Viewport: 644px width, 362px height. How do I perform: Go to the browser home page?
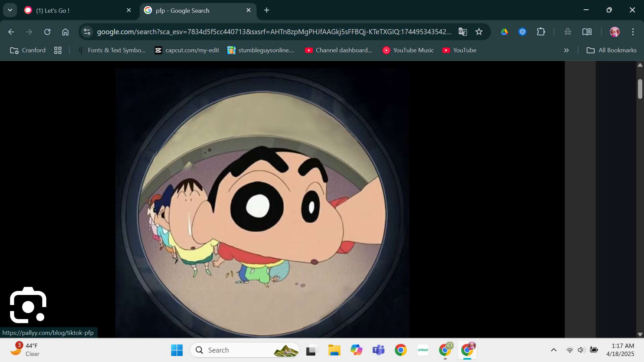(x=65, y=32)
